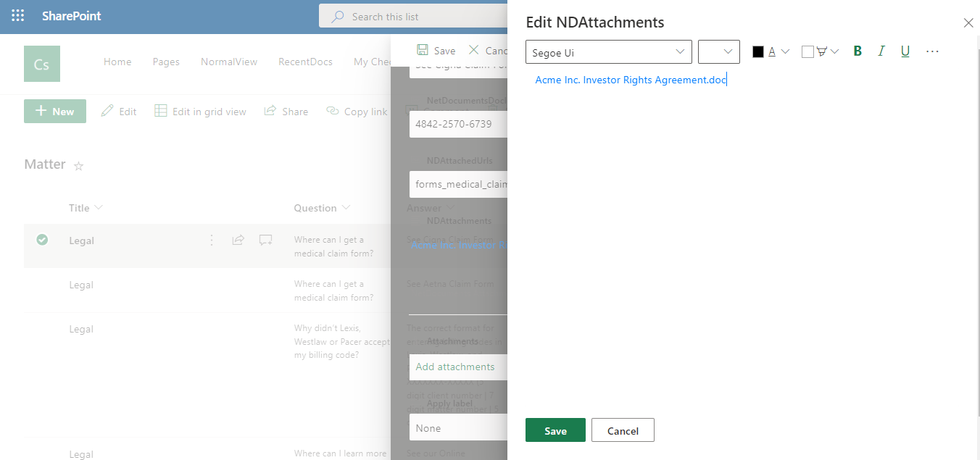Viewport: 980px width, 460px height.
Task: Click the Lexis, Westlaw or Pacer question text
Action: 342,342
